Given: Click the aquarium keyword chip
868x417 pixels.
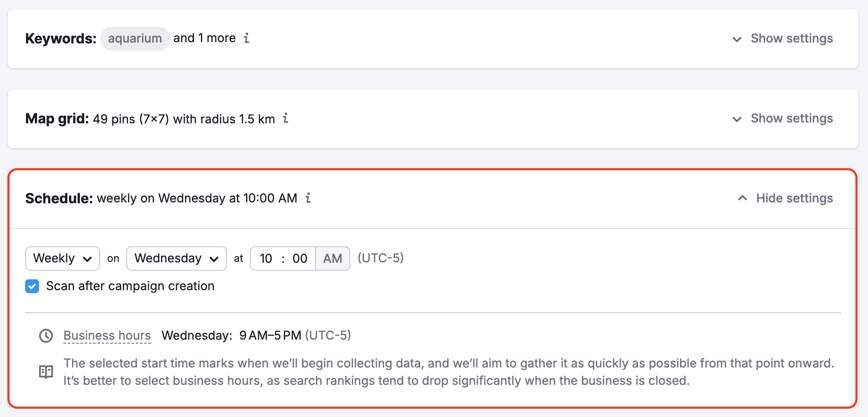Looking at the screenshot, I should pos(135,38).
